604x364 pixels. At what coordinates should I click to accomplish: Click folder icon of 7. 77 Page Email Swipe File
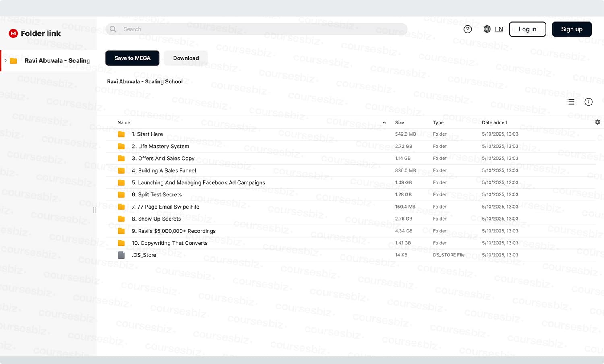click(x=121, y=207)
